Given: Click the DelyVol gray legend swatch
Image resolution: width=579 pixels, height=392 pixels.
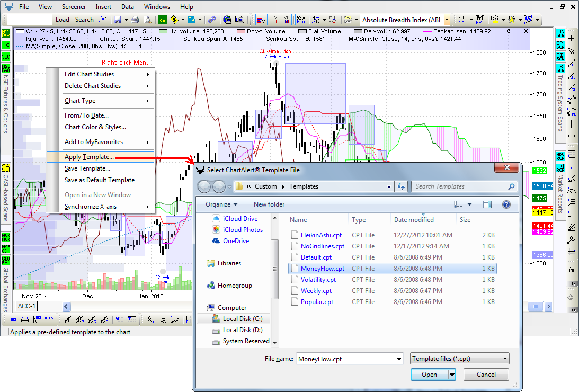Looking at the screenshot, I should pyautogui.click(x=358, y=31).
